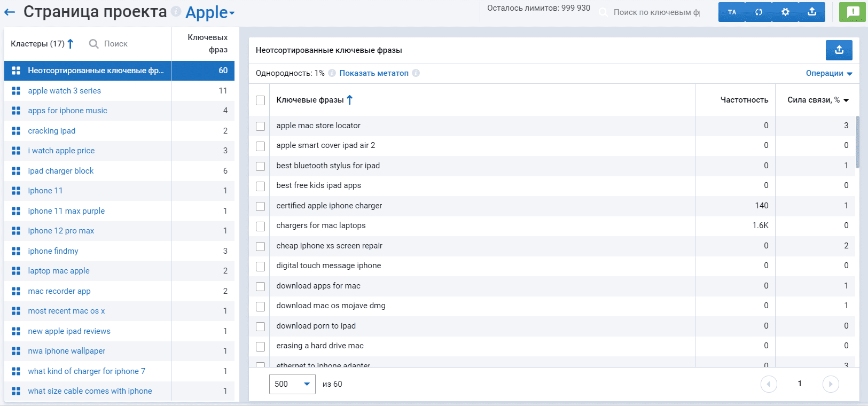
Task: Open settings gear in top toolbar
Action: 785,12
